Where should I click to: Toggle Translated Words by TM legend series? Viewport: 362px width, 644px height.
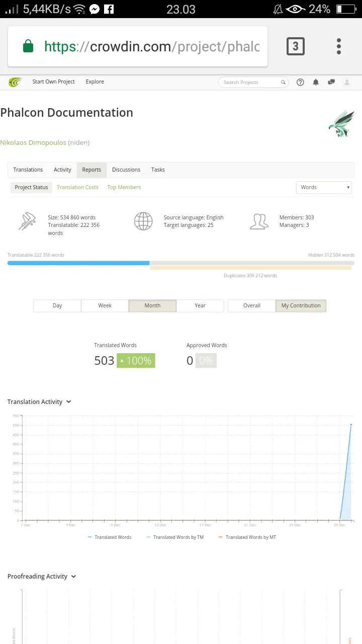175,537
